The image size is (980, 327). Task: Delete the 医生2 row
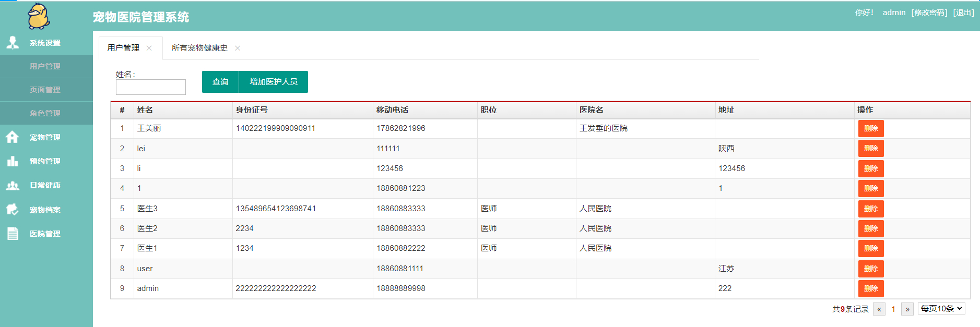[871, 228]
